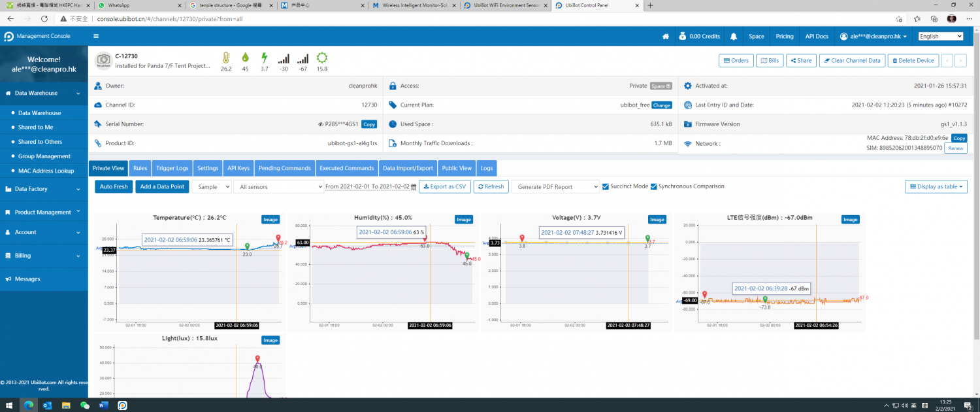The height and width of the screenshot is (412, 980).
Task: Open the Public View tab
Action: 457,168
